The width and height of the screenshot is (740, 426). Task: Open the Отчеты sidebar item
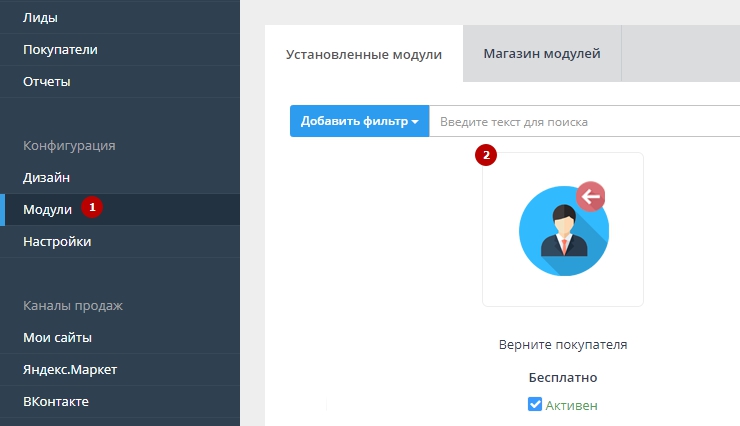(x=47, y=81)
